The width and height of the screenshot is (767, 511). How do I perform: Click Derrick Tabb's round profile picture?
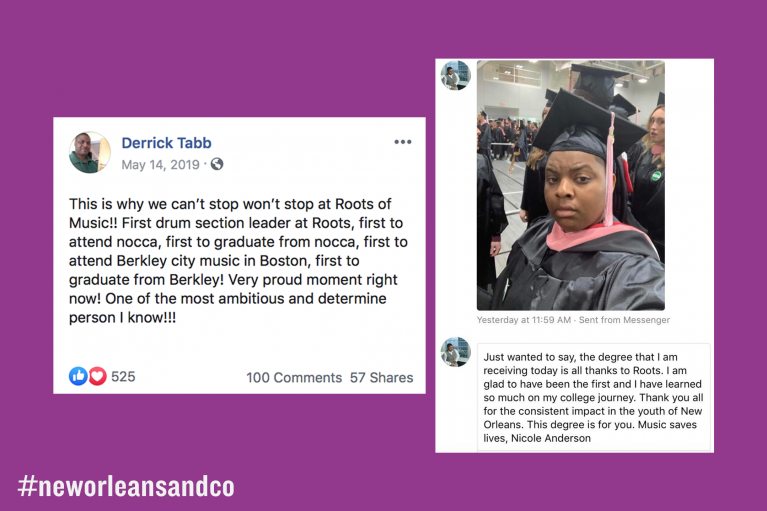pyautogui.click(x=89, y=152)
